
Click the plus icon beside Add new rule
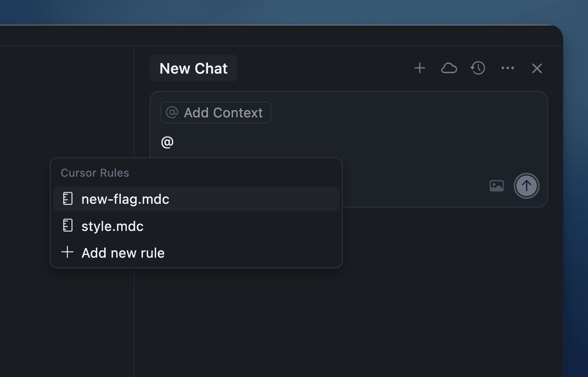(67, 252)
